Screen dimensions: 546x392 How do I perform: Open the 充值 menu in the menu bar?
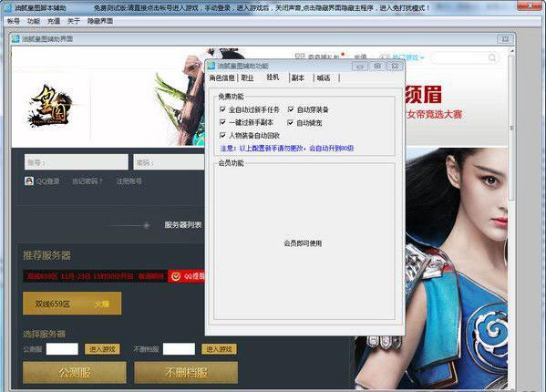54,21
